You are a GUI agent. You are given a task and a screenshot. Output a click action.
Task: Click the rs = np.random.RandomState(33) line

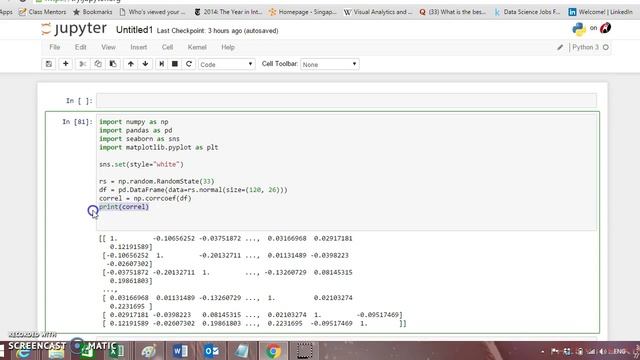[x=156, y=181]
